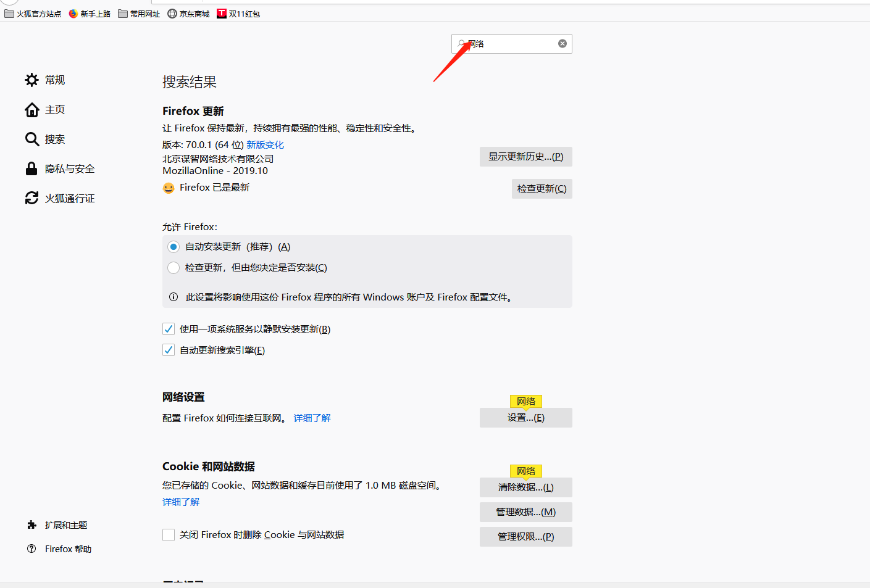The width and height of the screenshot is (870, 588).
Task: Click the 北京谋智网络技术有限公司 text
Action: [x=218, y=159]
